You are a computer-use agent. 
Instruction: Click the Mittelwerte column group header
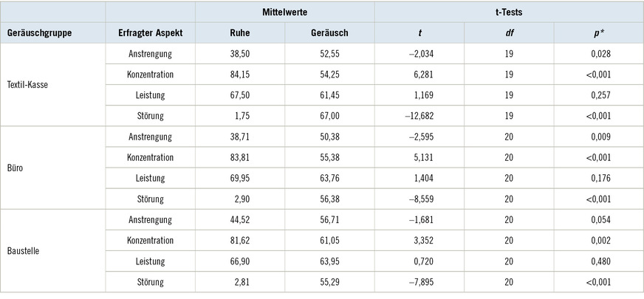284,13
